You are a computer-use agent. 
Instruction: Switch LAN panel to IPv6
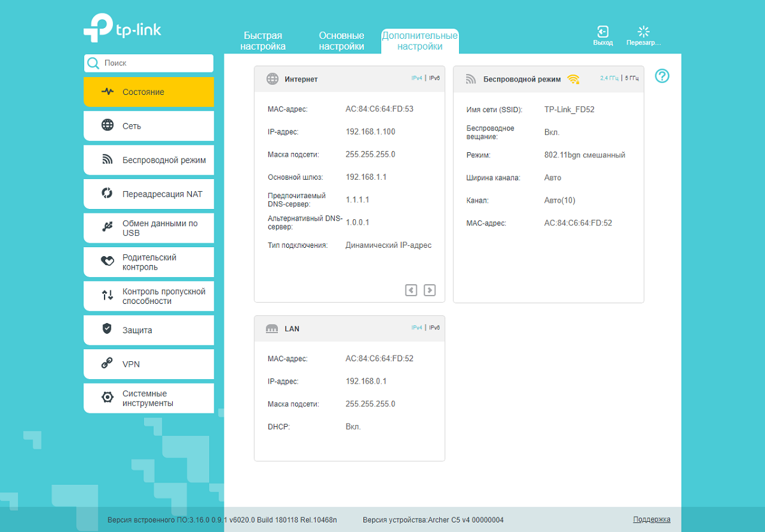point(434,327)
